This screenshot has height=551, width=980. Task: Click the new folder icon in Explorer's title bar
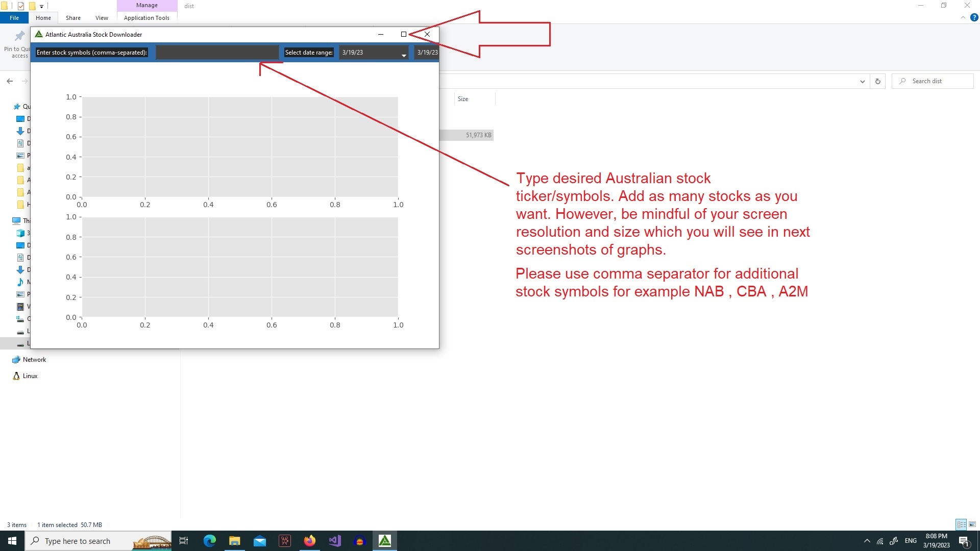pyautogui.click(x=32, y=6)
